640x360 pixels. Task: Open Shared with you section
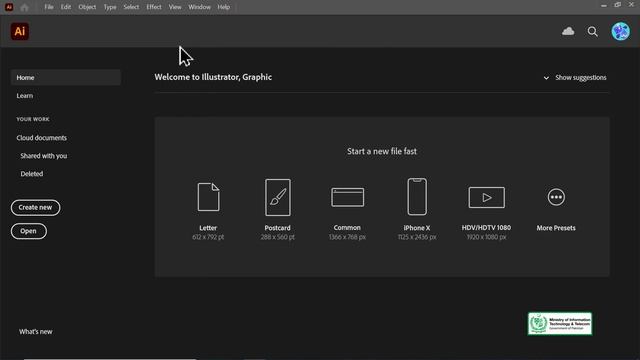tap(44, 156)
